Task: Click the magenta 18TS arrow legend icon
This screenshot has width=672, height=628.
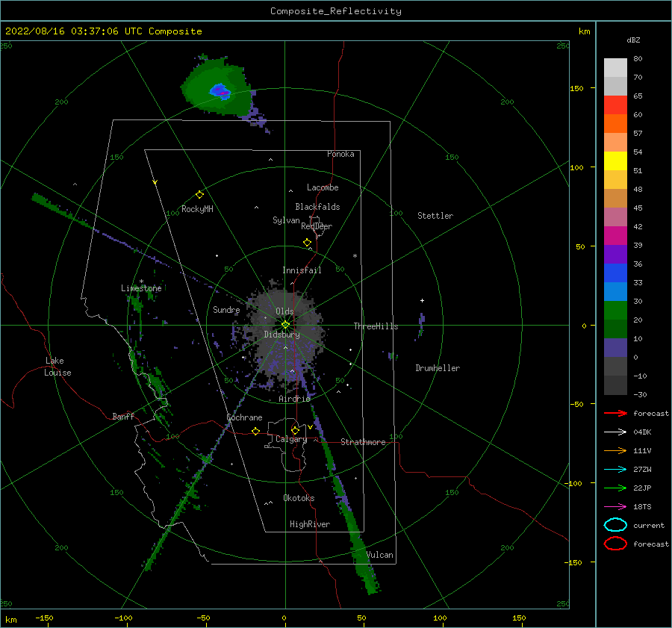Action: pyautogui.click(x=615, y=507)
